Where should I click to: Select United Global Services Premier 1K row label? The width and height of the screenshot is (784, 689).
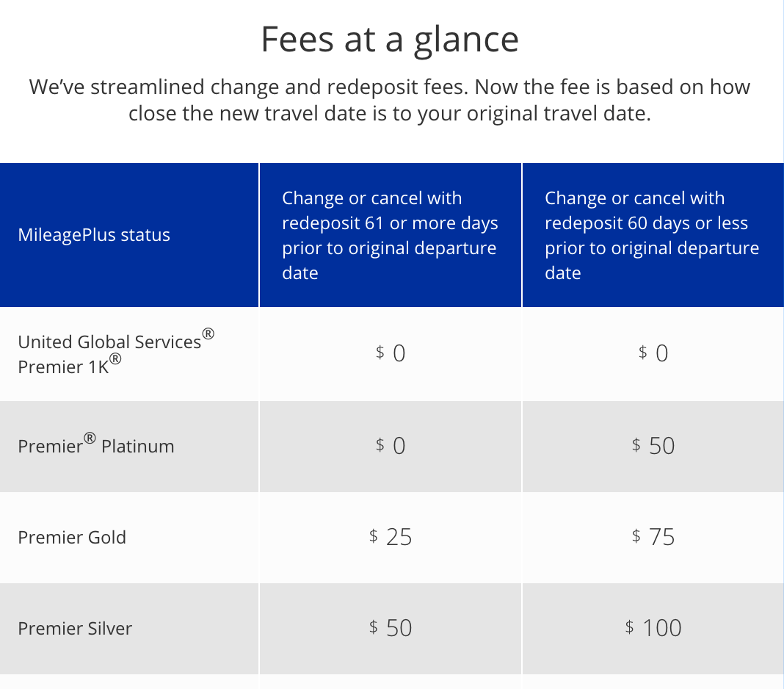click(116, 353)
